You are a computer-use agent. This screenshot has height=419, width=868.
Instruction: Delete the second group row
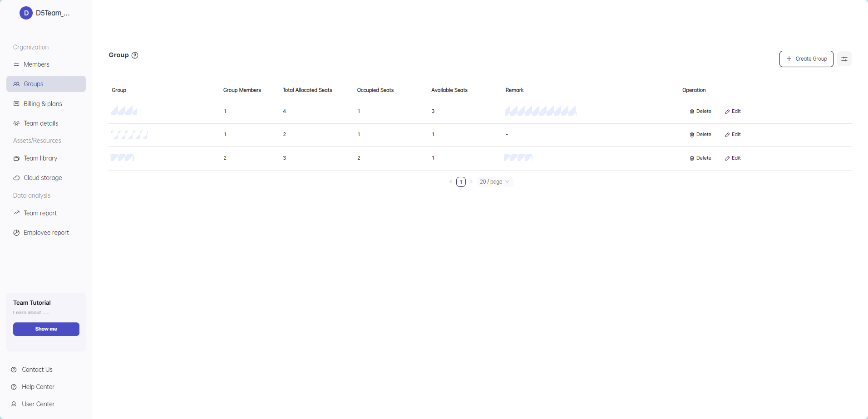click(x=700, y=135)
